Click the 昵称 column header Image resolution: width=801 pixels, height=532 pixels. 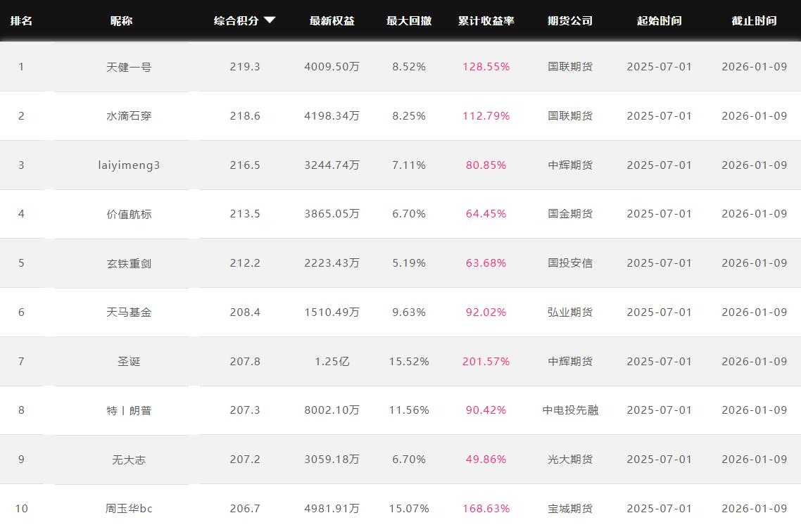pos(121,20)
